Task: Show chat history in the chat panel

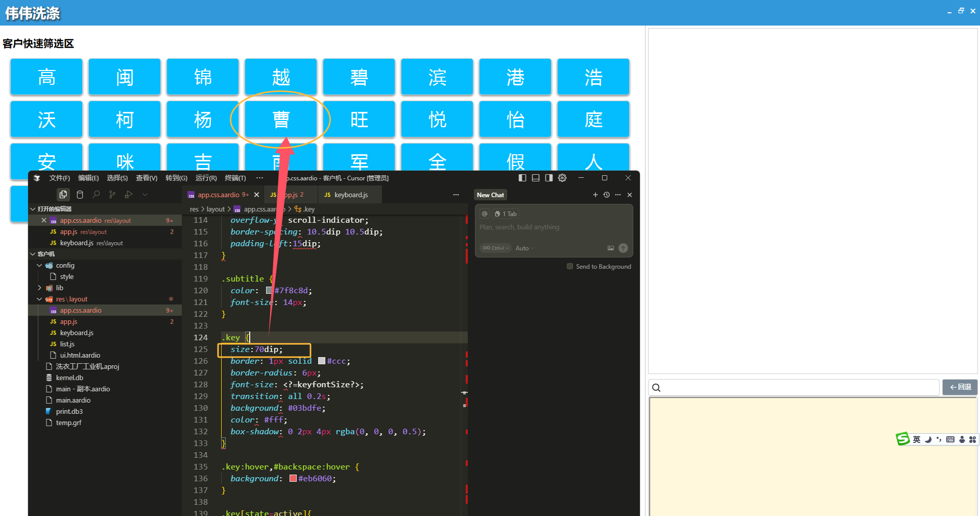Action: [607, 195]
